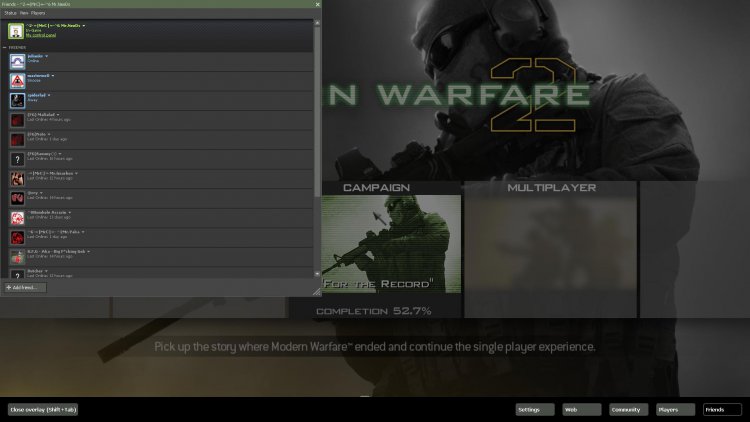The width and height of the screenshot is (750, 422).
Task: Open dropdown for friend last online 11 days ago
Action: pyautogui.click(x=69, y=212)
